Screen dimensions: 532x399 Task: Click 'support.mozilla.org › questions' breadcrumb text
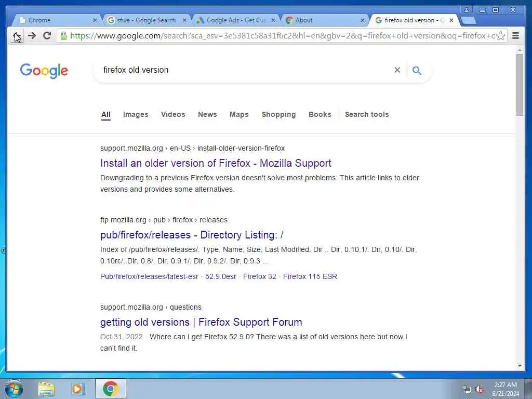[151, 307]
